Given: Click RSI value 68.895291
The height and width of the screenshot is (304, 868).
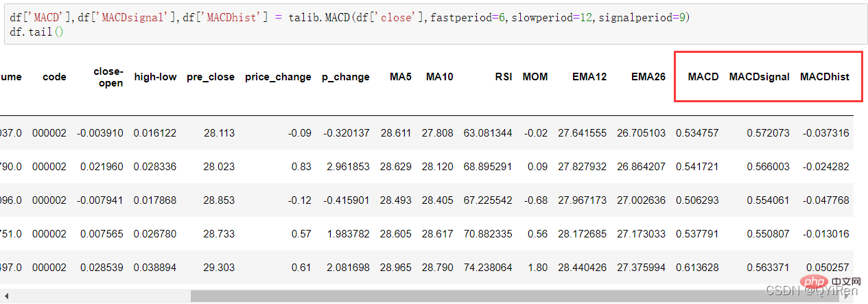Looking at the screenshot, I should (x=488, y=167).
